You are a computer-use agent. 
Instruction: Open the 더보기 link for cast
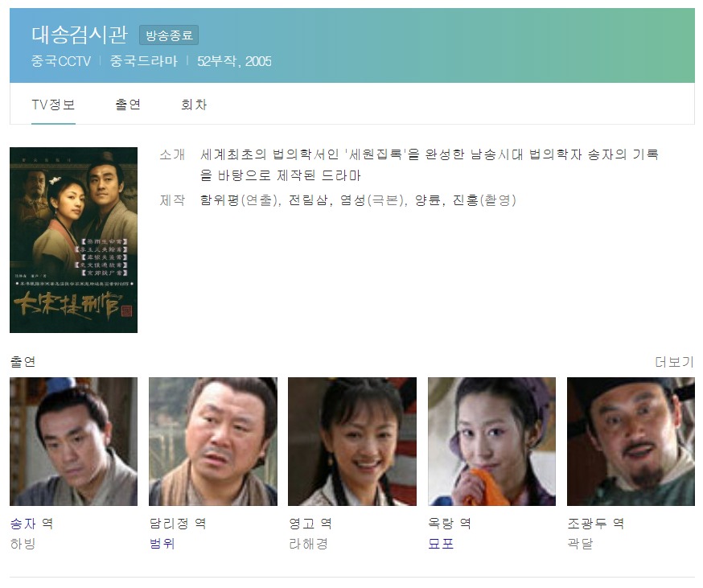tap(674, 361)
